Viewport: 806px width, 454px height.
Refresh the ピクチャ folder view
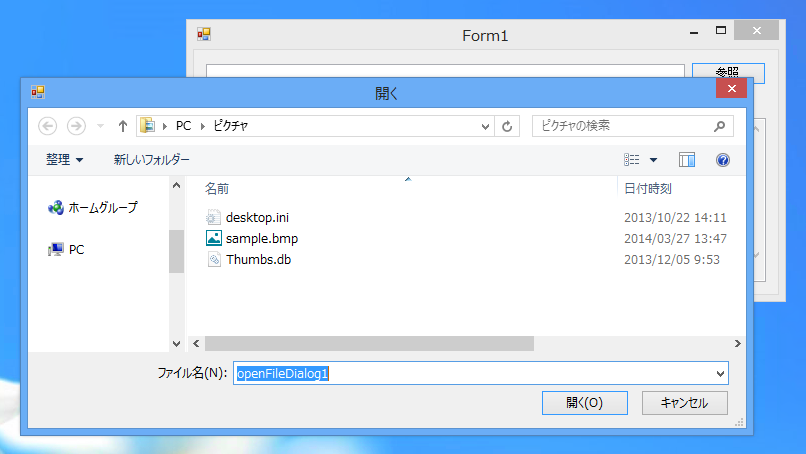point(507,126)
